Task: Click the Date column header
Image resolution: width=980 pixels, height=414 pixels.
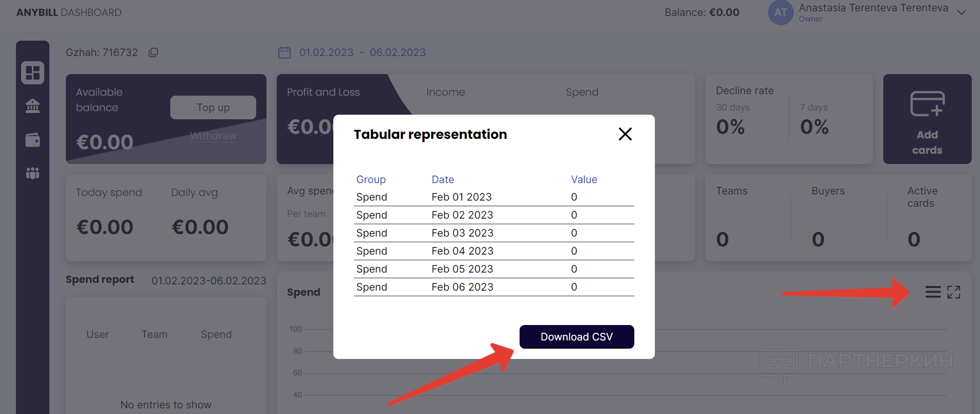Action: coord(443,179)
